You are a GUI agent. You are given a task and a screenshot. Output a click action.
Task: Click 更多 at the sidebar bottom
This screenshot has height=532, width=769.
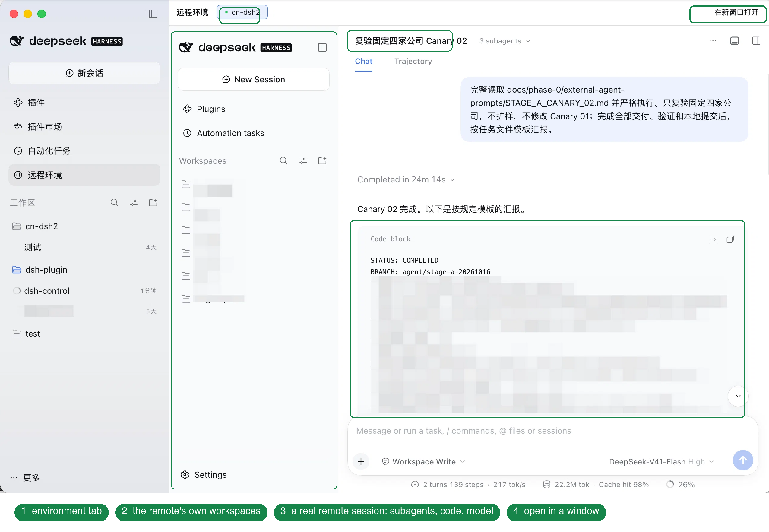coord(25,477)
